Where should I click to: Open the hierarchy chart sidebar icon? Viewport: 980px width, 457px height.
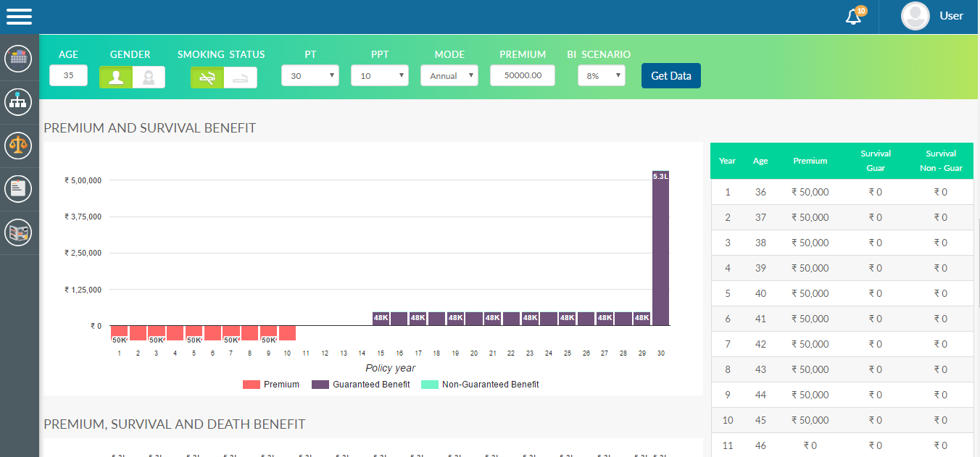(x=18, y=102)
